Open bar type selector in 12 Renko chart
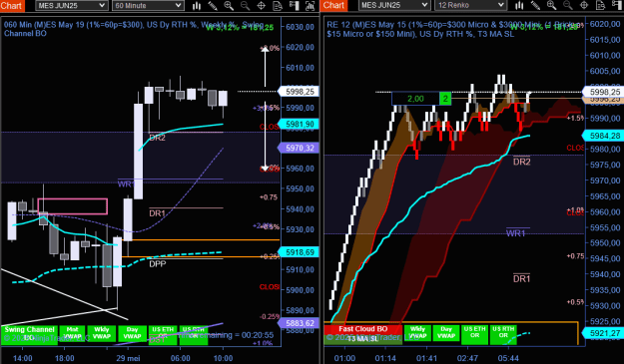The image size is (624, 364). 519,6
